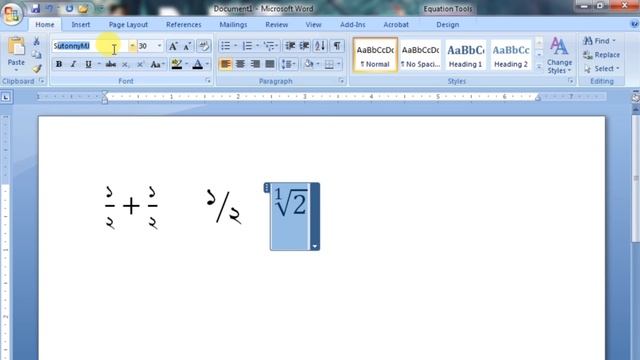Toggle Align Text Left button
The image size is (640, 360).
coord(225,64)
